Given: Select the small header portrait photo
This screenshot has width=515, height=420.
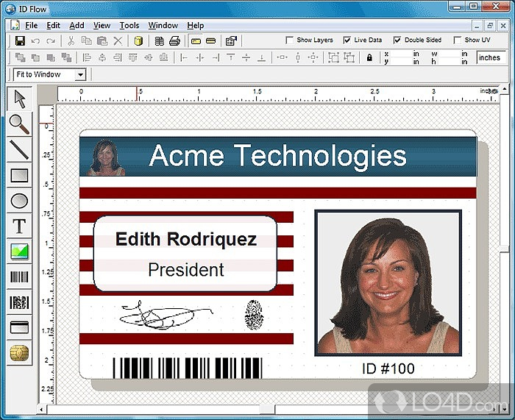Looking at the screenshot, I should coord(106,157).
